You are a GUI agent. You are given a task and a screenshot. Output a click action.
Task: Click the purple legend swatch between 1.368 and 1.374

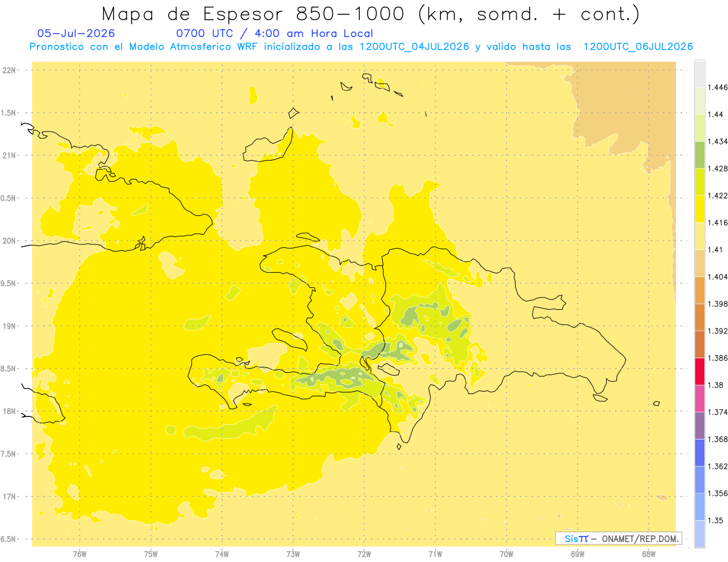coord(699,426)
